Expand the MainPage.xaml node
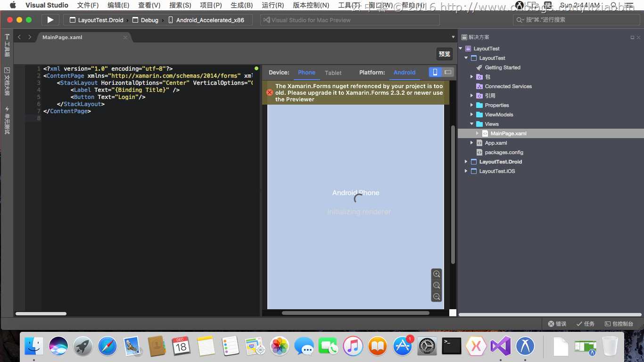The height and width of the screenshot is (362, 644). 477,133
